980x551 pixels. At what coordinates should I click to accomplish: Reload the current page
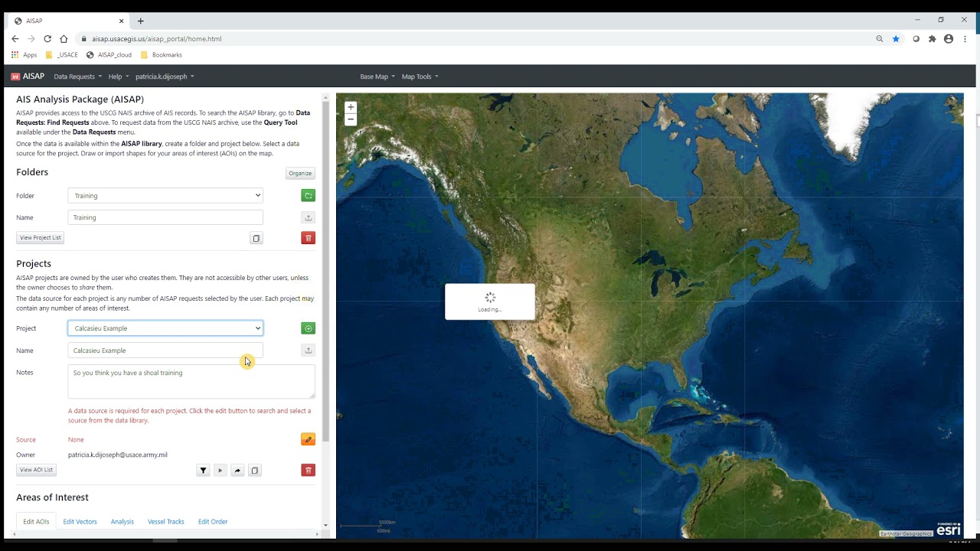(47, 39)
